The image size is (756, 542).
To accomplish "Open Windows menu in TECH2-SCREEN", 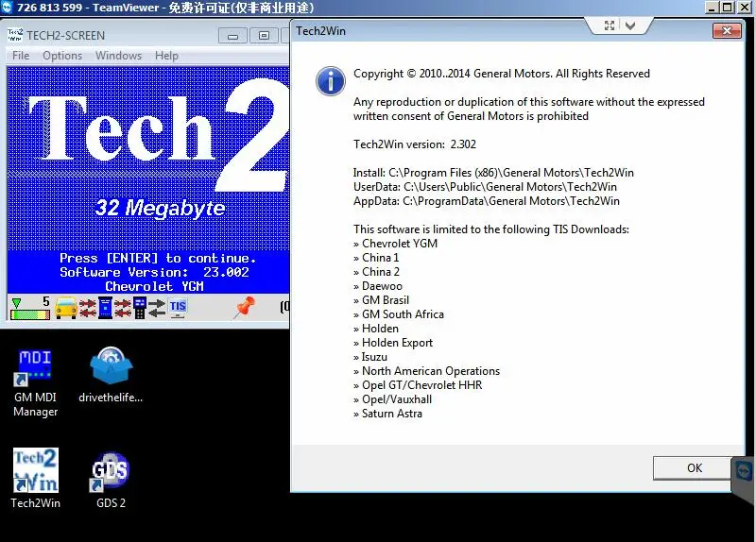I will coord(119,56).
